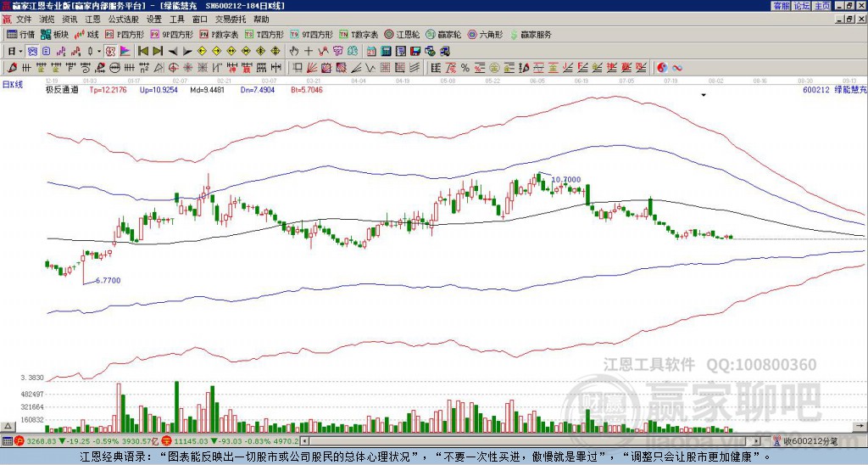Click the 极反通道 indicator name
Viewport: 868px width, 465px height.
point(62,89)
